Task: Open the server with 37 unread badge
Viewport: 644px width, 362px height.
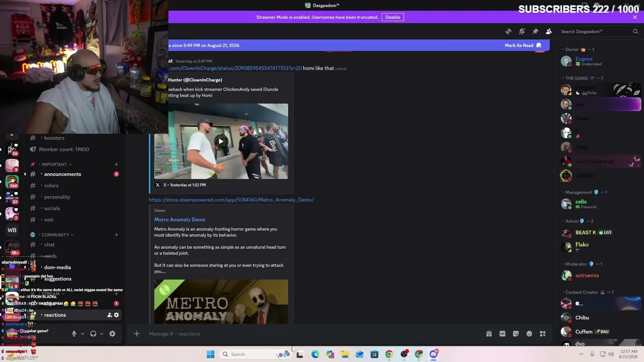Action: pyautogui.click(x=12, y=198)
